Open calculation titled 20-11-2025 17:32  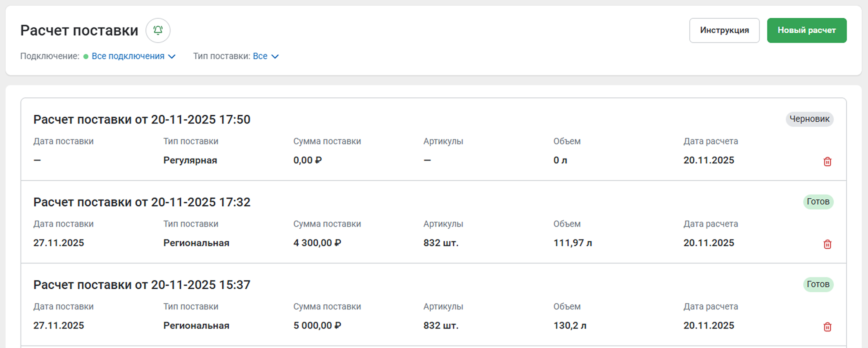tap(142, 202)
